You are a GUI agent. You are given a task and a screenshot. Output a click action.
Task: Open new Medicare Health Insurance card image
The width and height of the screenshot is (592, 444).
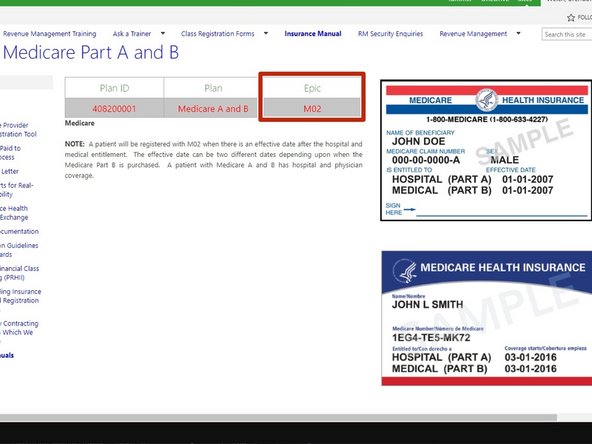[x=487, y=318]
